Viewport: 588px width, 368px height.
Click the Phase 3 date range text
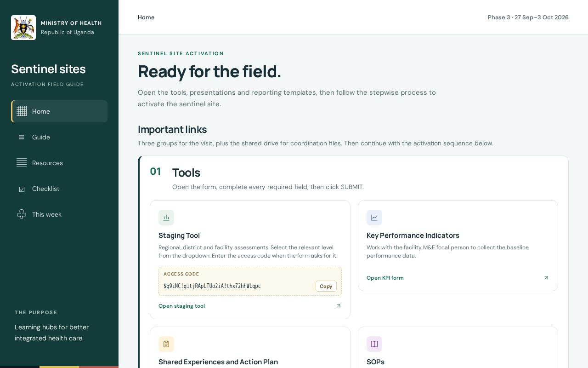pyautogui.click(x=528, y=17)
